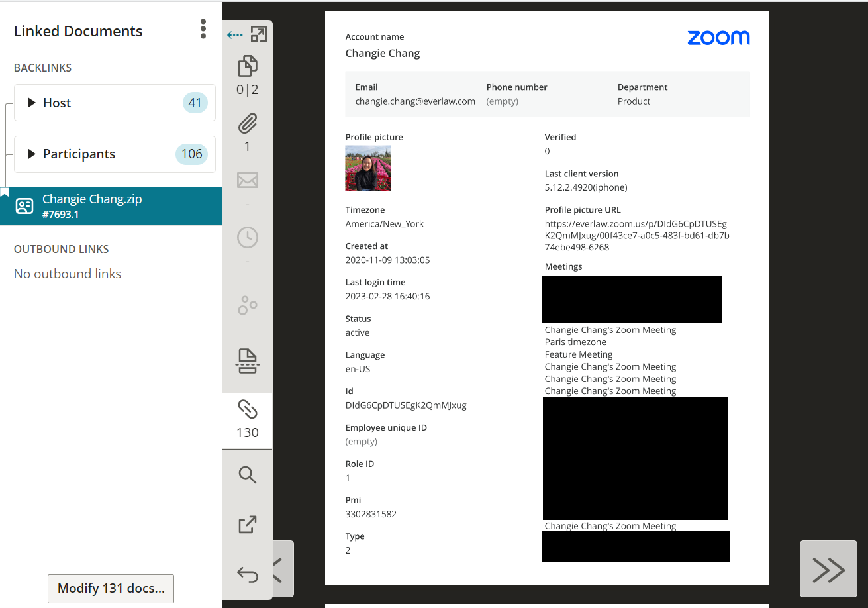The image size is (868, 608).
Task: Expand the Host backlinks triangle
Action: (31, 103)
